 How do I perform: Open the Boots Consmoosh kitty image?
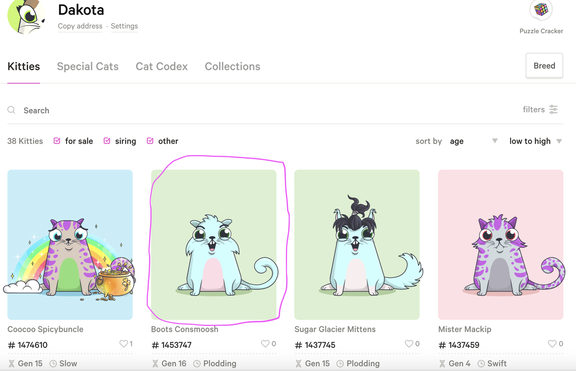tap(213, 245)
